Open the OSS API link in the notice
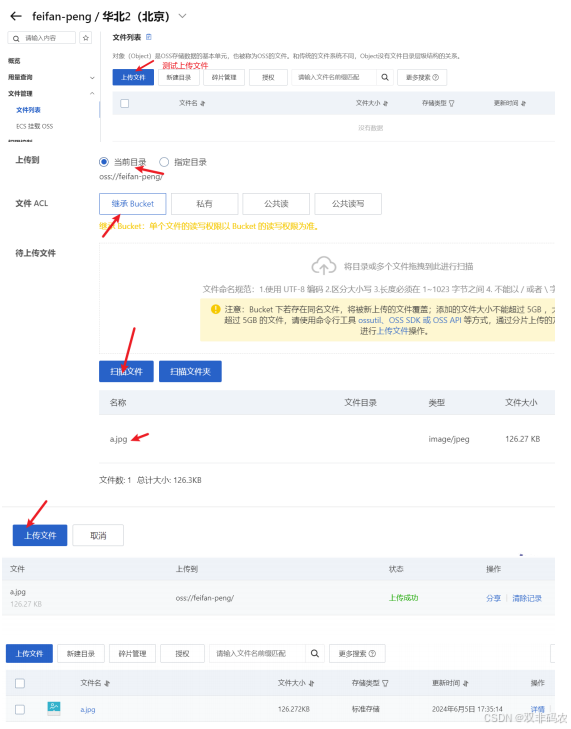 click(447, 320)
